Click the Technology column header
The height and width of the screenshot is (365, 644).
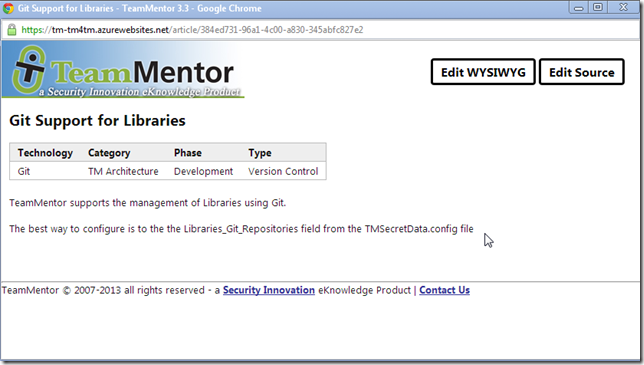click(x=45, y=153)
